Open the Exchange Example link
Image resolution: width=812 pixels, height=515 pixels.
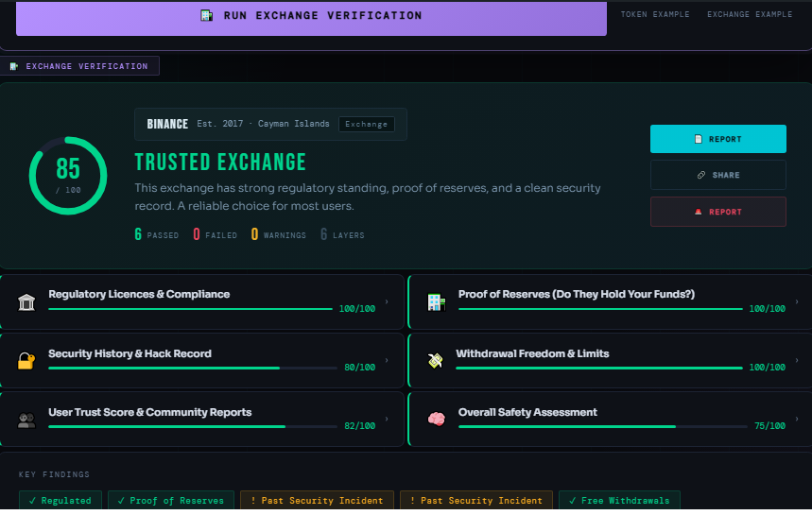750,14
